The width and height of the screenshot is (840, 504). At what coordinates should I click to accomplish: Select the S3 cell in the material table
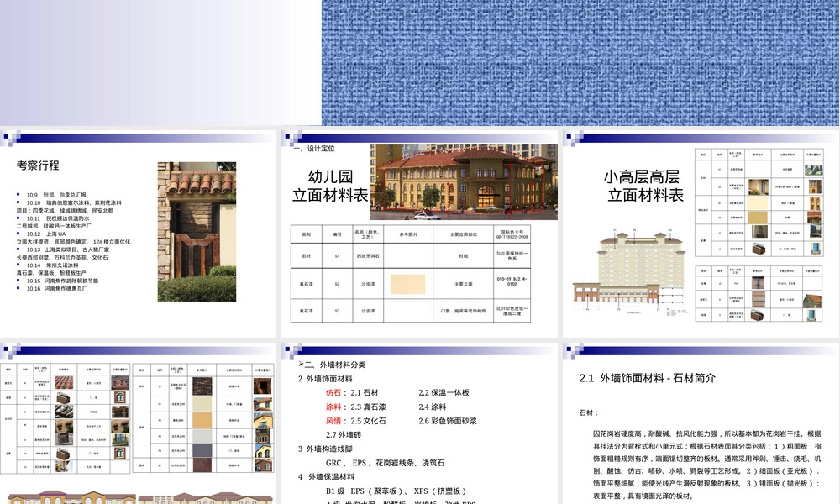click(337, 311)
